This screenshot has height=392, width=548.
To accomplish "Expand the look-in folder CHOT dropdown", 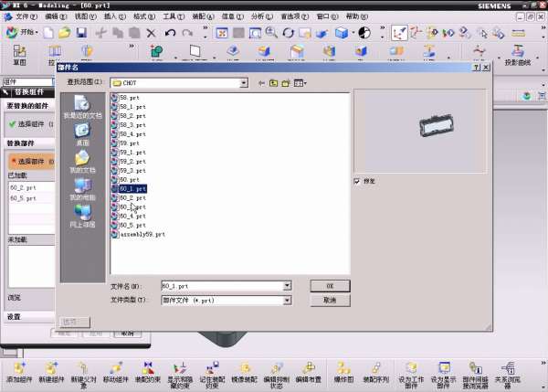I will 244,83.
